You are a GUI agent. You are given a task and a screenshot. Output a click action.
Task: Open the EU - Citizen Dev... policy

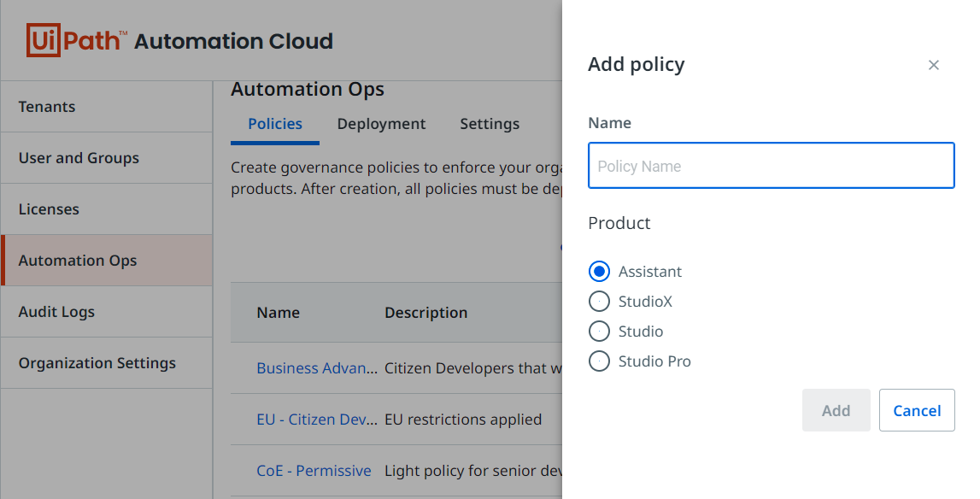[317, 419]
